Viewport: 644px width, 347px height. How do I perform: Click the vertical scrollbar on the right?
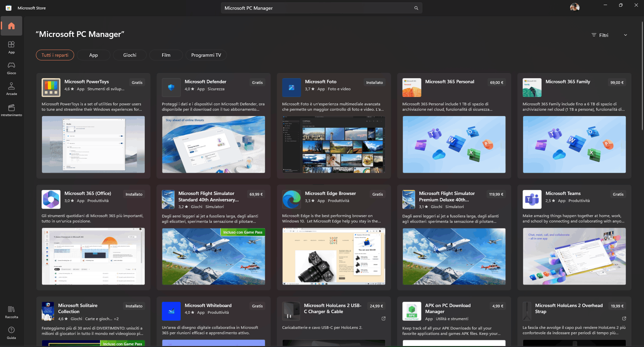point(642,76)
